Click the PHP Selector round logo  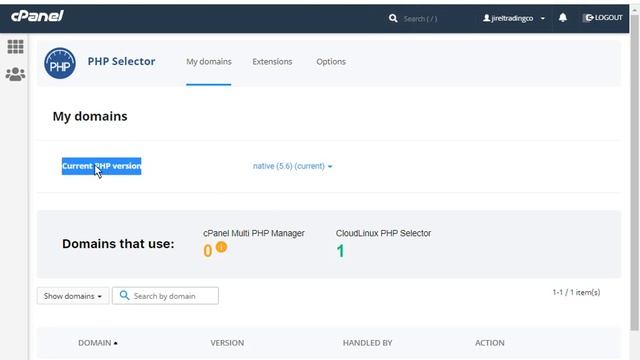(x=60, y=63)
